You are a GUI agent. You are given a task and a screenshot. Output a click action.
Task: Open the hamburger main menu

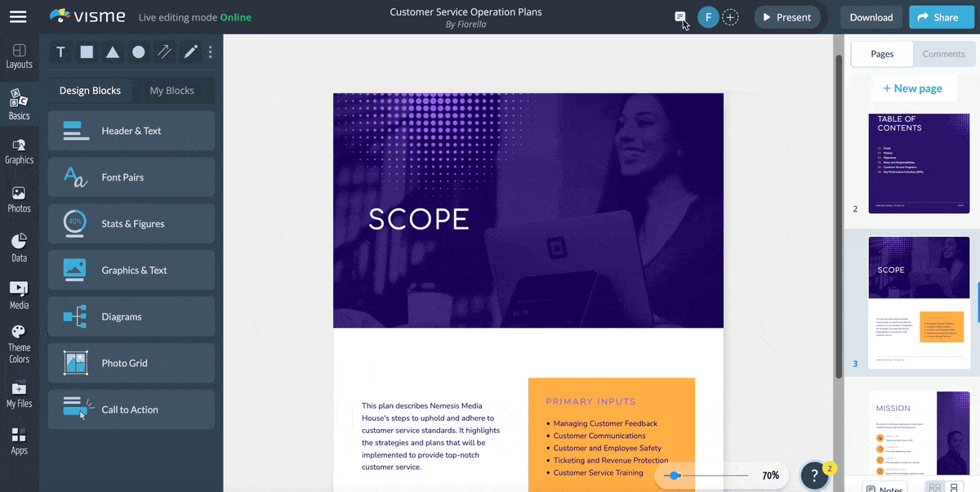[18, 17]
